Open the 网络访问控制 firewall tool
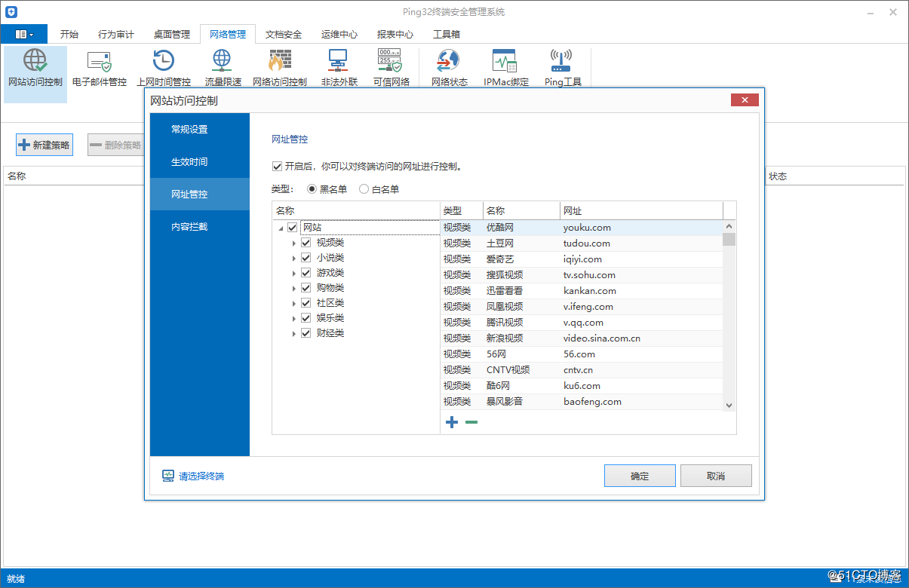The image size is (909, 588). [x=280, y=69]
